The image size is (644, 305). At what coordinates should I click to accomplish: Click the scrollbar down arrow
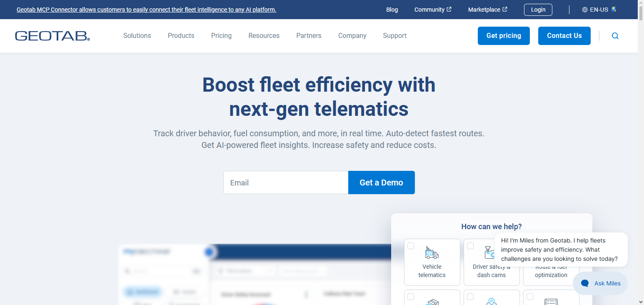(641, 301)
